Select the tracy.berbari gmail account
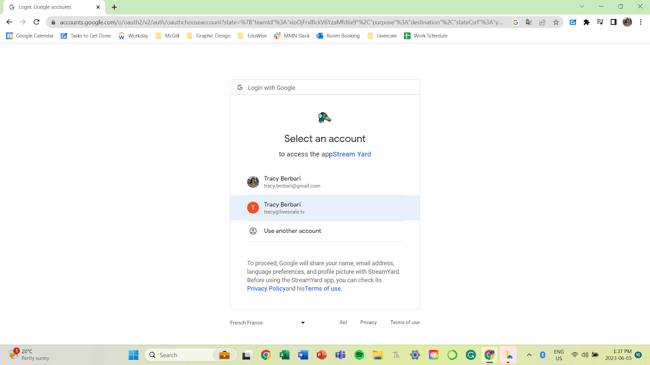 tap(325, 182)
